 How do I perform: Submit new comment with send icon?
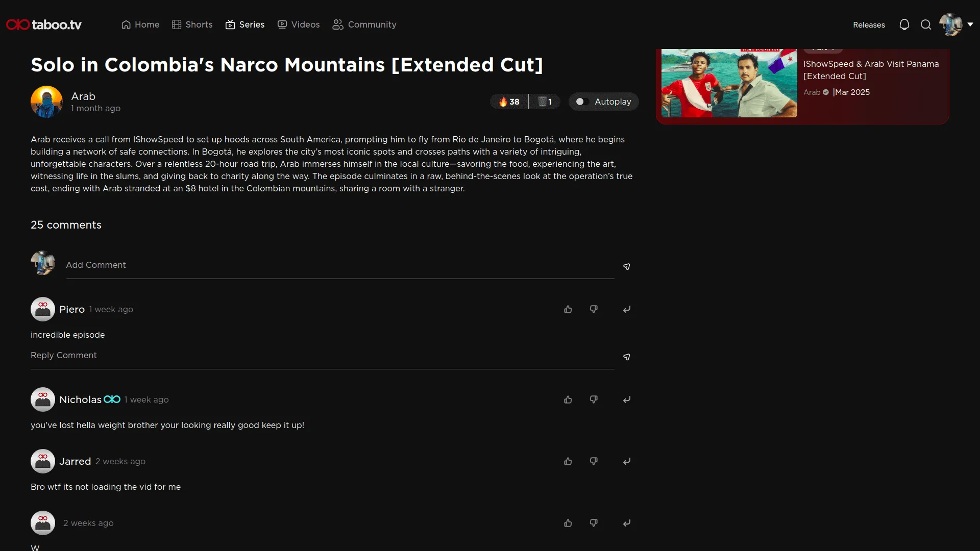626,267
